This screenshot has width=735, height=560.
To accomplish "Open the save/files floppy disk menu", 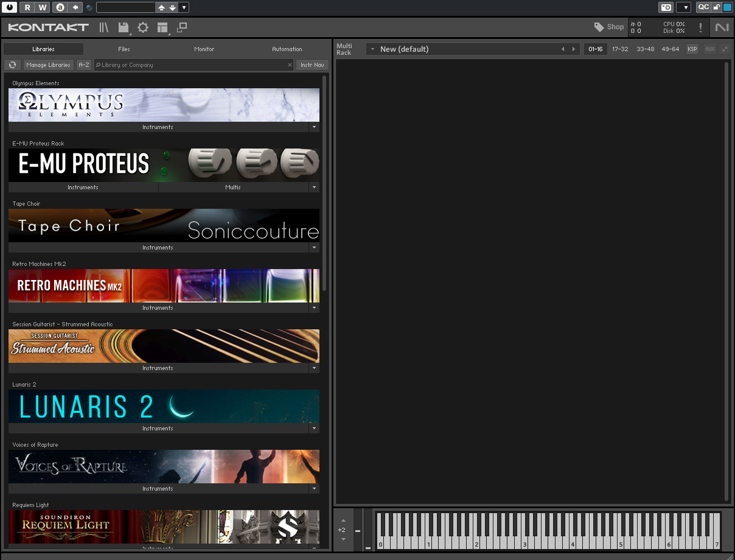I will point(124,27).
